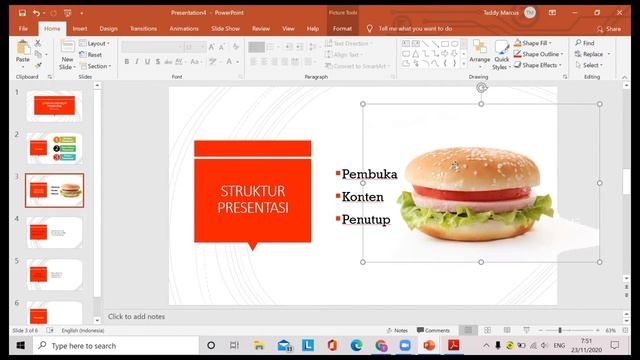Open the Select dropdown in Editing
640x360 pixels.
589,65
